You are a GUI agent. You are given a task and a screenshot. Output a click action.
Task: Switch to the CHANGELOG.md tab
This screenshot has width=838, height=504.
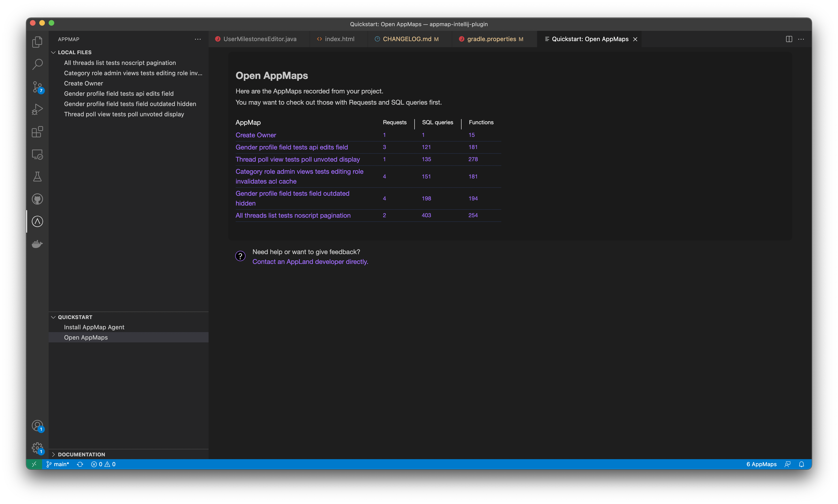click(x=407, y=39)
